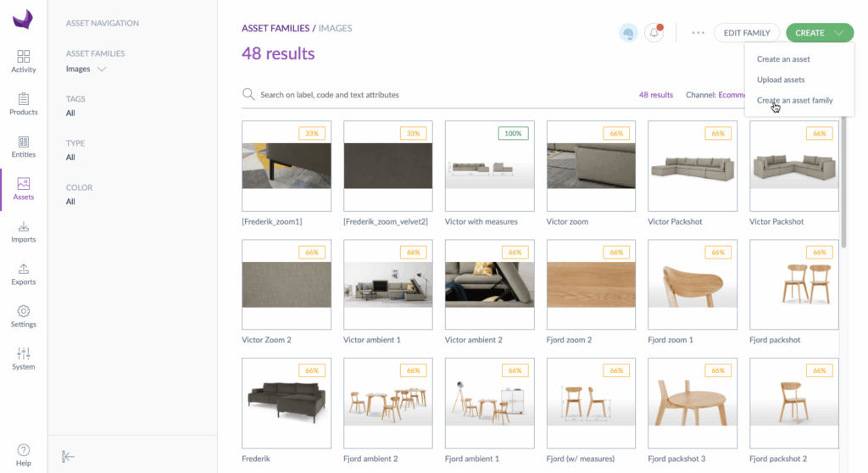Open the Activity section icon
This screenshot has height=473, width=868.
coord(24,57)
